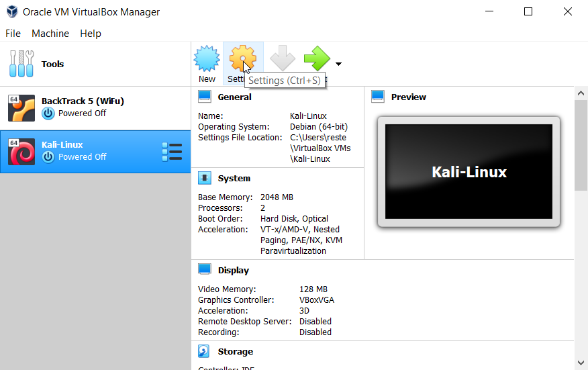The height and width of the screenshot is (370, 588).
Task: Click the BackTrack 5 power state icon
Action: coord(48,113)
